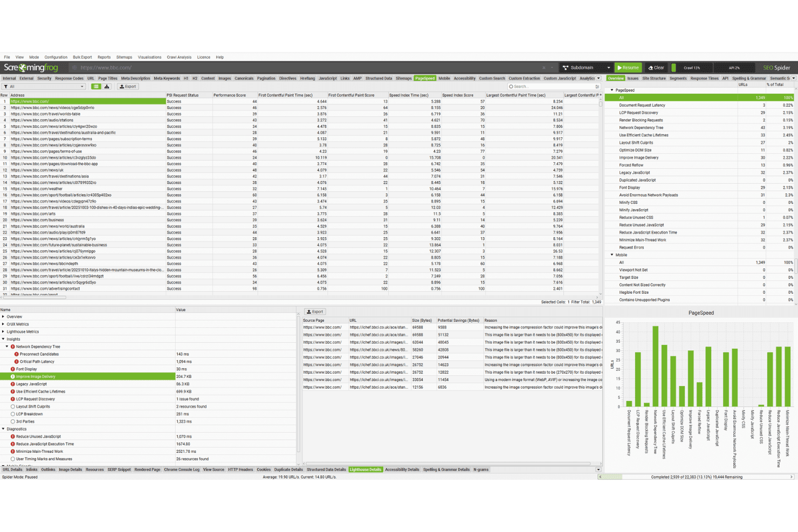Screen dimensions: 798x532
Task: Click the API 2% progress bar
Action: [x=734, y=68]
